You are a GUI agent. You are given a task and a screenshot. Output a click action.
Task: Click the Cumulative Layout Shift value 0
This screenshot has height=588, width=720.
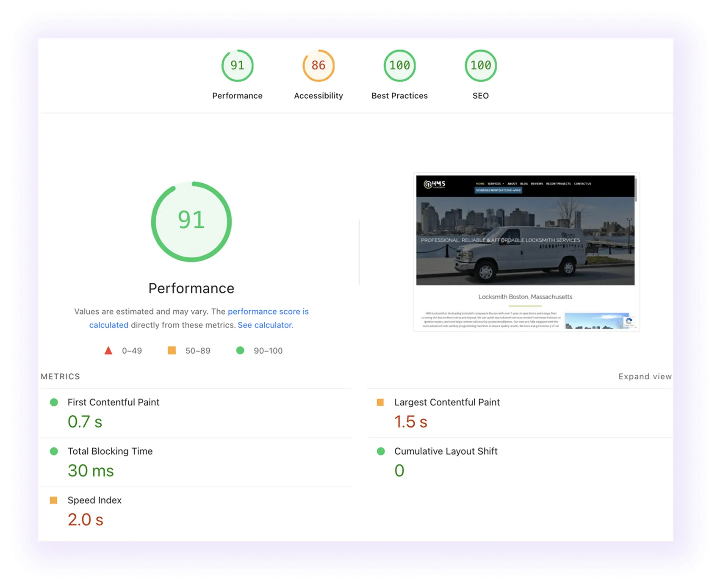click(x=399, y=471)
